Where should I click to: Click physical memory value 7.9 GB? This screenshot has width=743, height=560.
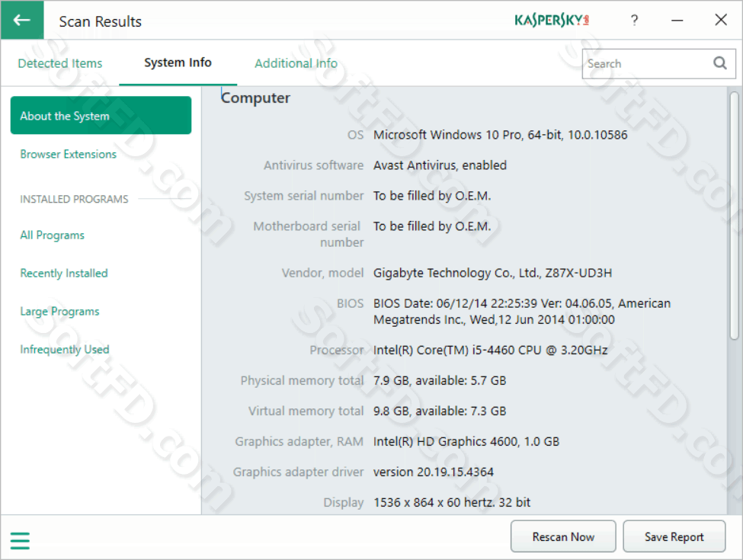pos(440,381)
